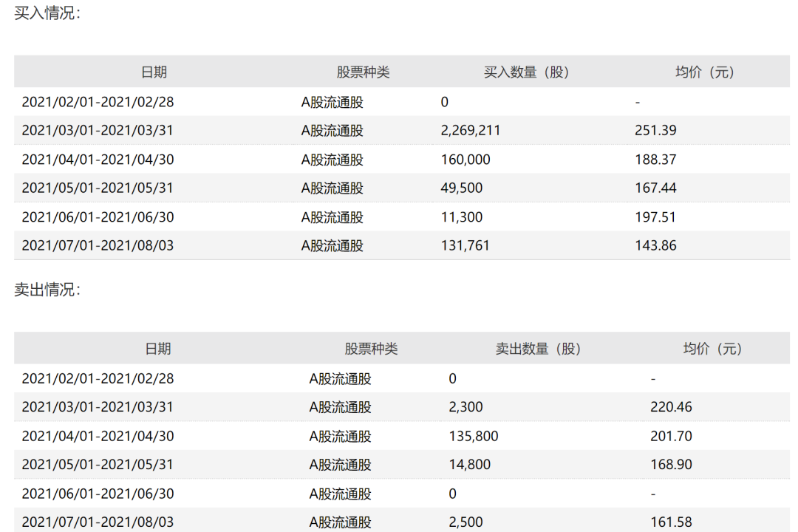798x532 pixels.
Task: Click the average price 251.39 cell
Action: coord(655,131)
